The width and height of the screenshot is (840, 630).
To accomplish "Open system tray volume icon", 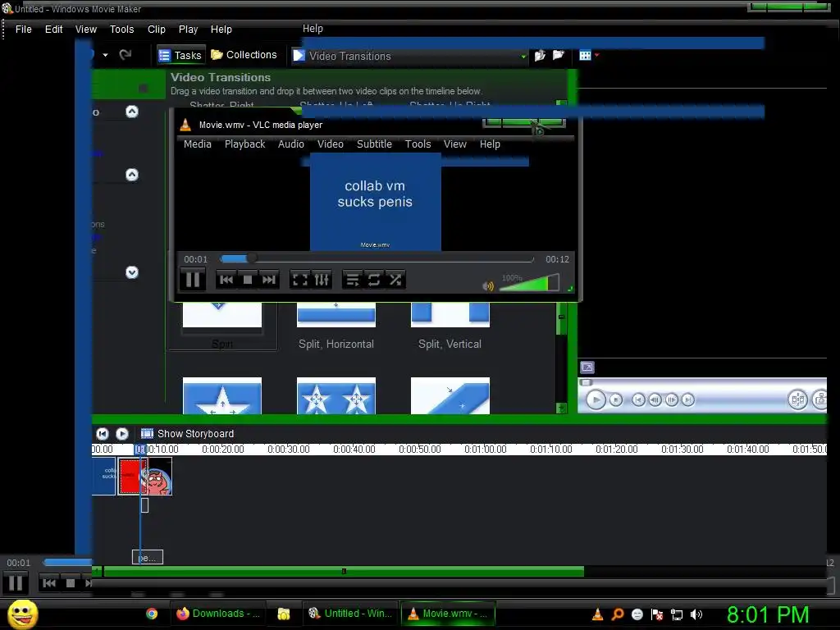I will [x=696, y=614].
